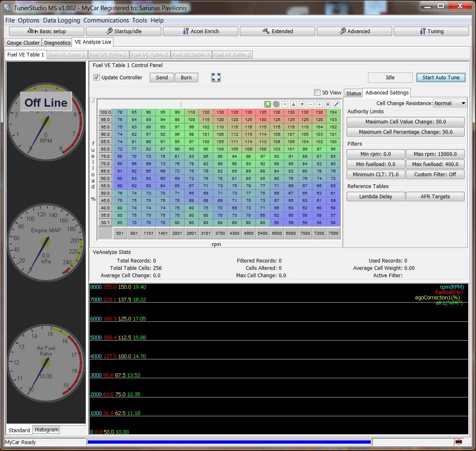This screenshot has height=451, width=476.
Task: Click the equals set-value icon in table toolbar
Action: pos(285,104)
